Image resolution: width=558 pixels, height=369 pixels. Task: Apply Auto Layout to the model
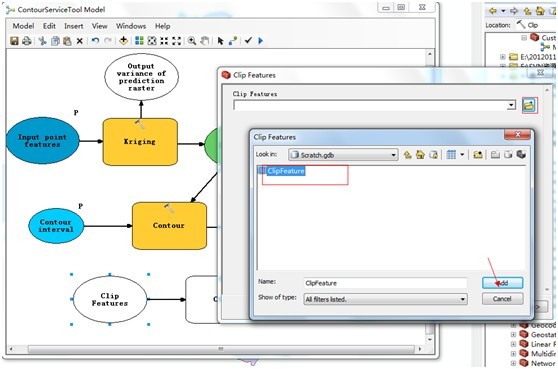140,41
